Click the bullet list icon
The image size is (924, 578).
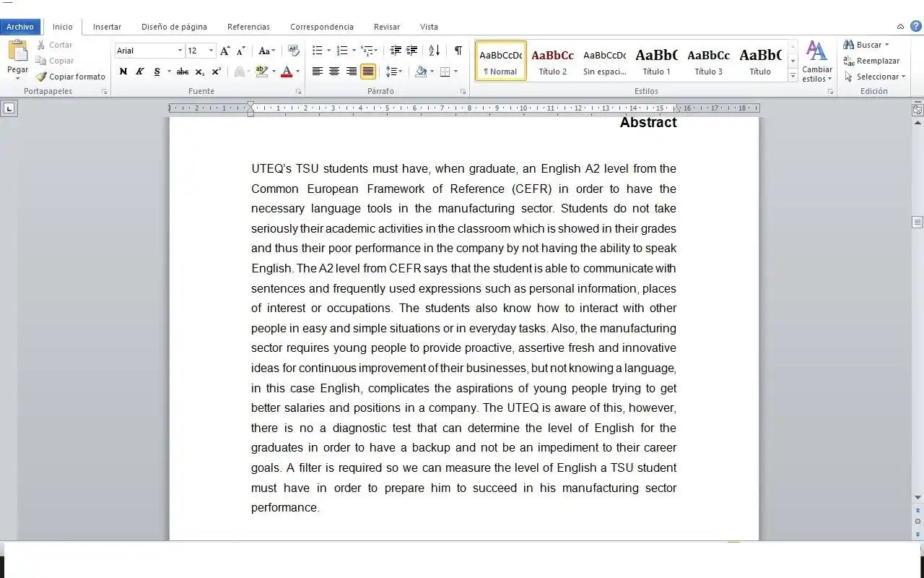click(317, 51)
